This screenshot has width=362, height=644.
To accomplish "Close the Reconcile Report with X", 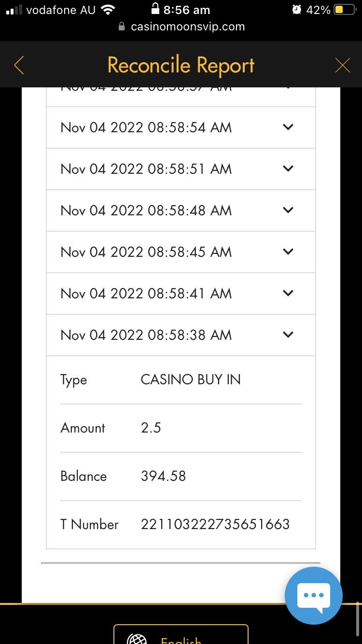I will coord(342,65).
